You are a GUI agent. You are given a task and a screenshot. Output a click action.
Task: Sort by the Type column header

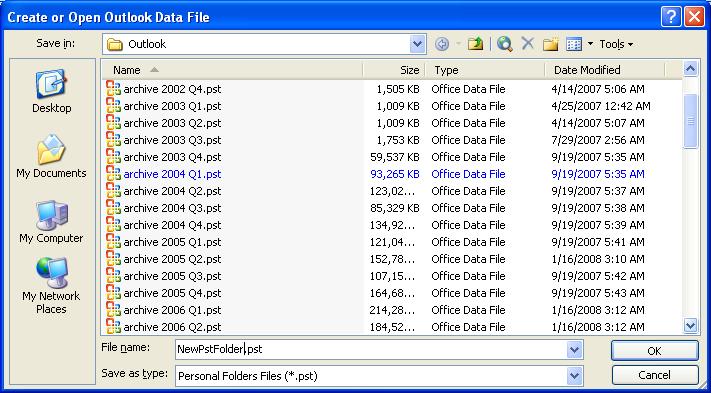tap(485, 70)
